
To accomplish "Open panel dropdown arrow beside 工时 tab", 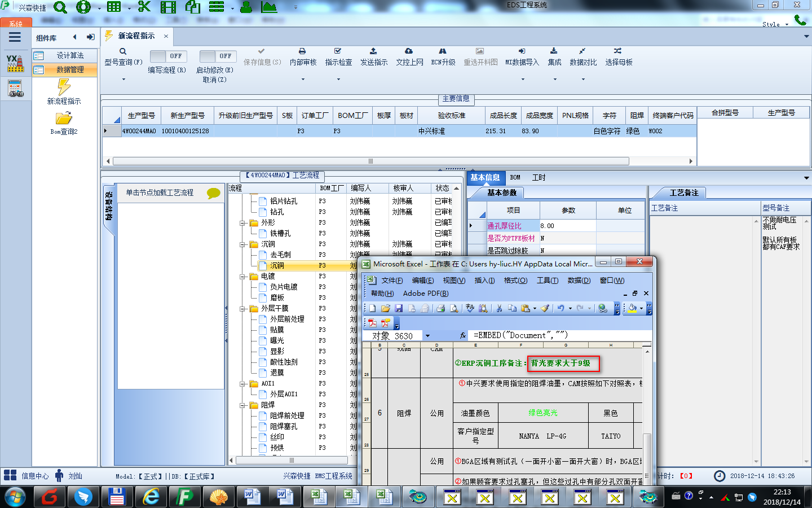I will click(x=806, y=178).
